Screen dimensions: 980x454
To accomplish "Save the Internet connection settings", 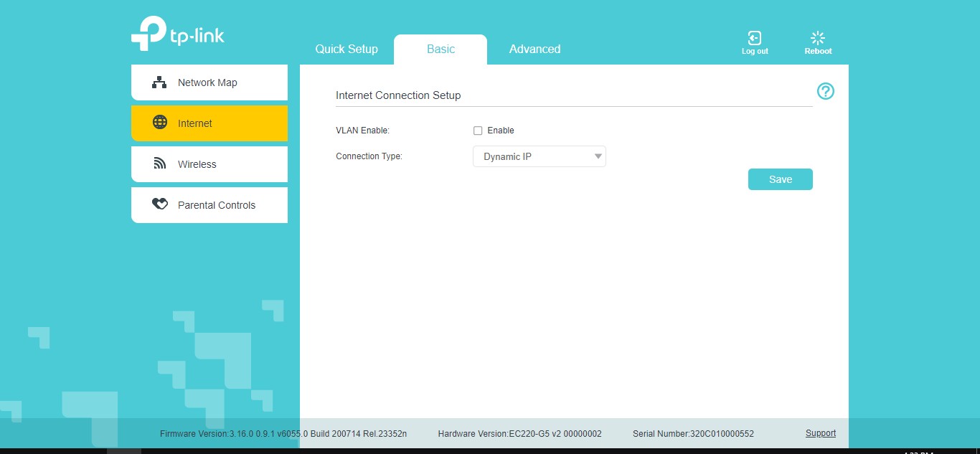I will pos(780,179).
